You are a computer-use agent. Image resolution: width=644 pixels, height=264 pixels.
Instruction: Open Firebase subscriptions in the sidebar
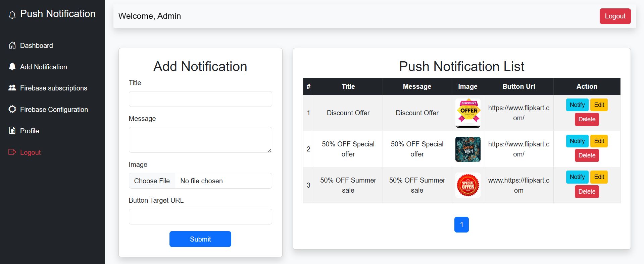[x=53, y=88]
